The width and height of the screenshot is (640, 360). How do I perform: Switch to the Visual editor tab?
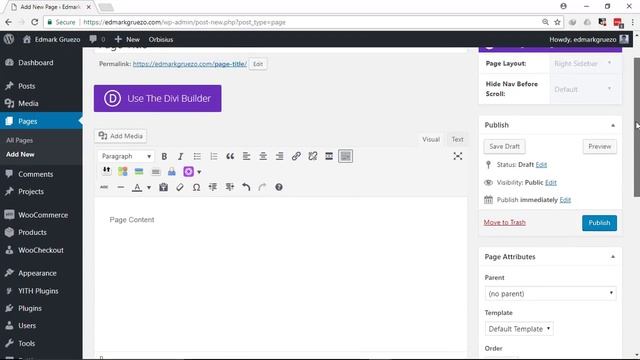coord(431,140)
